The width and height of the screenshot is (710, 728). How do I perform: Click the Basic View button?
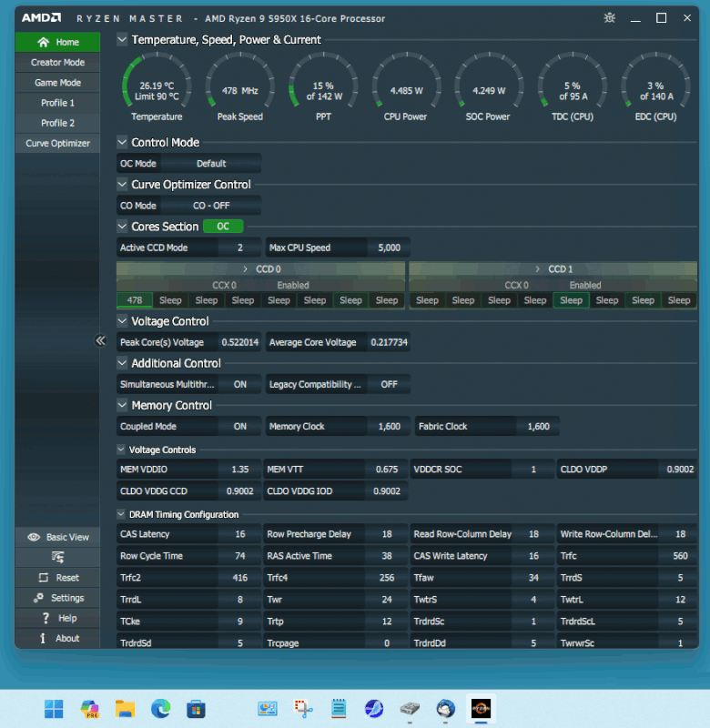pyautogui.click(x=57, y=537)
